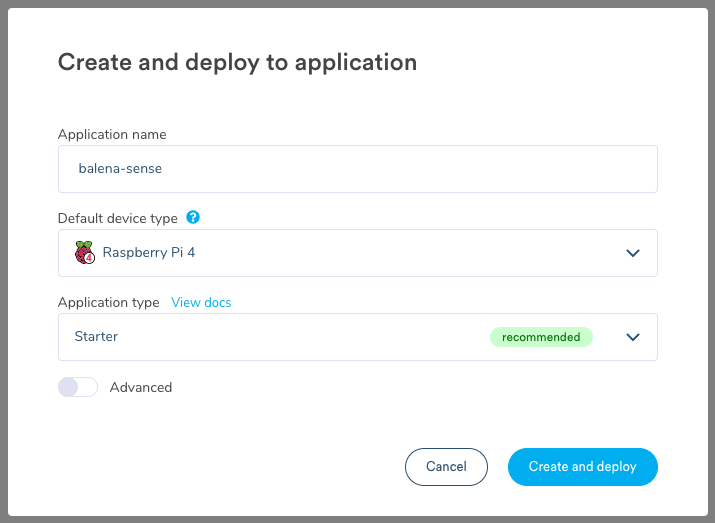
Task: Click the Default device type label
Action: coord(117,218)
